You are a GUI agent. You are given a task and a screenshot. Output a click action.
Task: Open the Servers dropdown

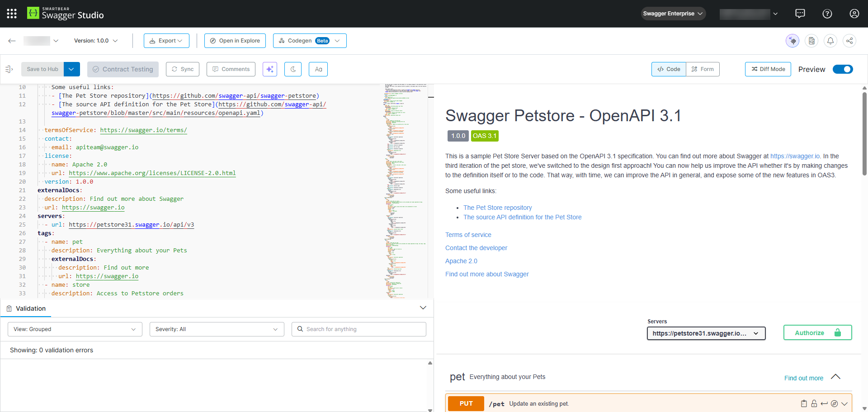coord(706,333)
